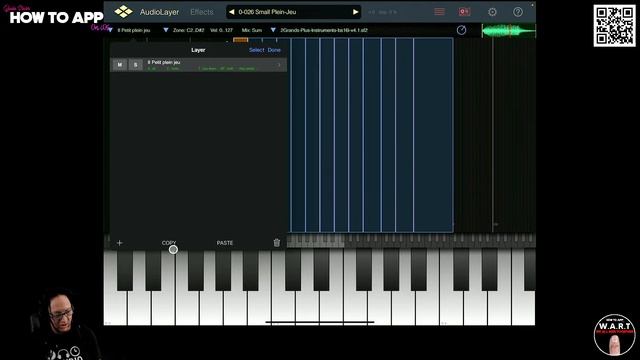Solo the 8 Petit plein jeu layer
This screenshot has width=640, height=360.
[x=136, y=64]
